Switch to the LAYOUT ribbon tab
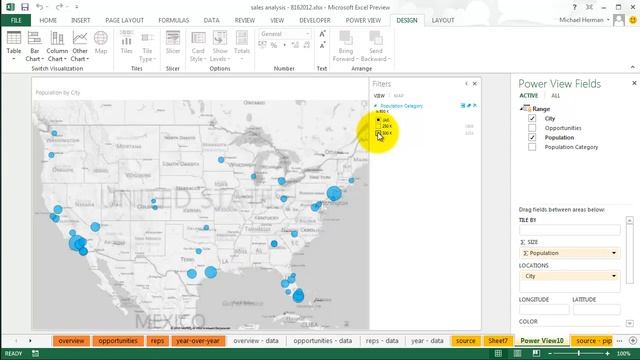This screenshot has width=640, height=360. coord(443,20)
